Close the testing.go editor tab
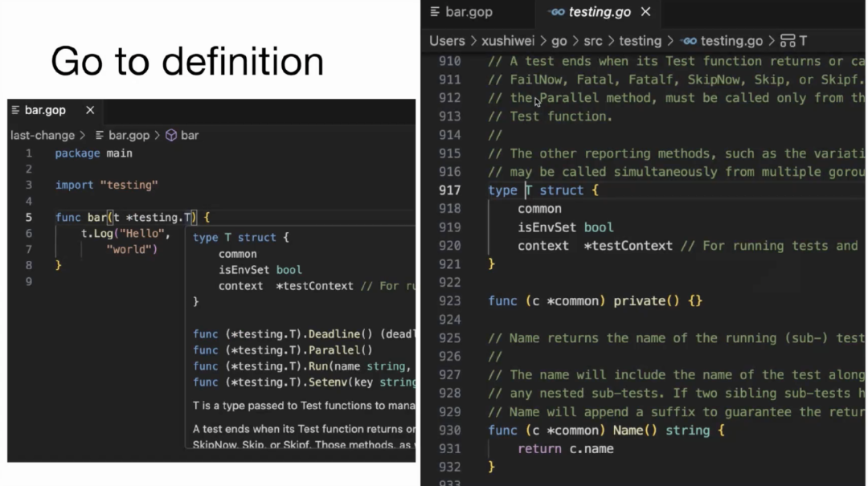 (646, 12)
